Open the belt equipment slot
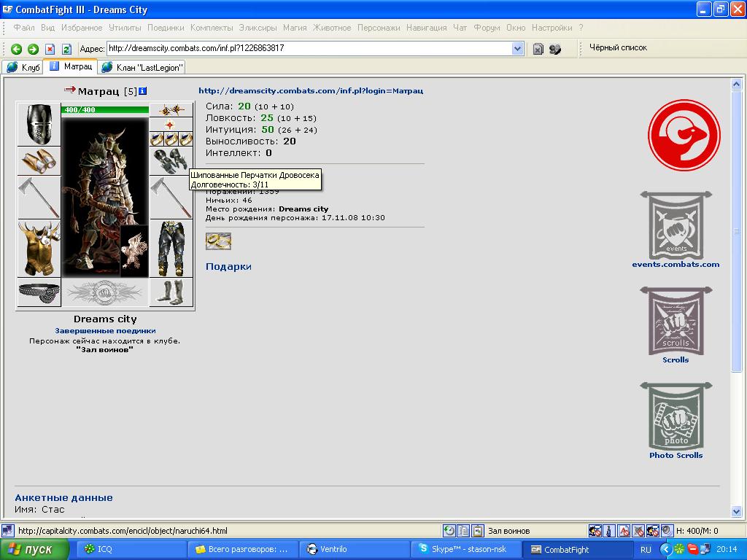747x560 pixels. point(39,292)
